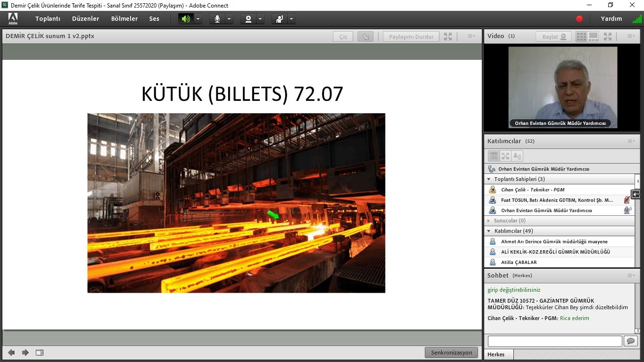Open breakout room view in Katılımcılar pod
Viewport: 644px width, 362px height.
point(505,156)
